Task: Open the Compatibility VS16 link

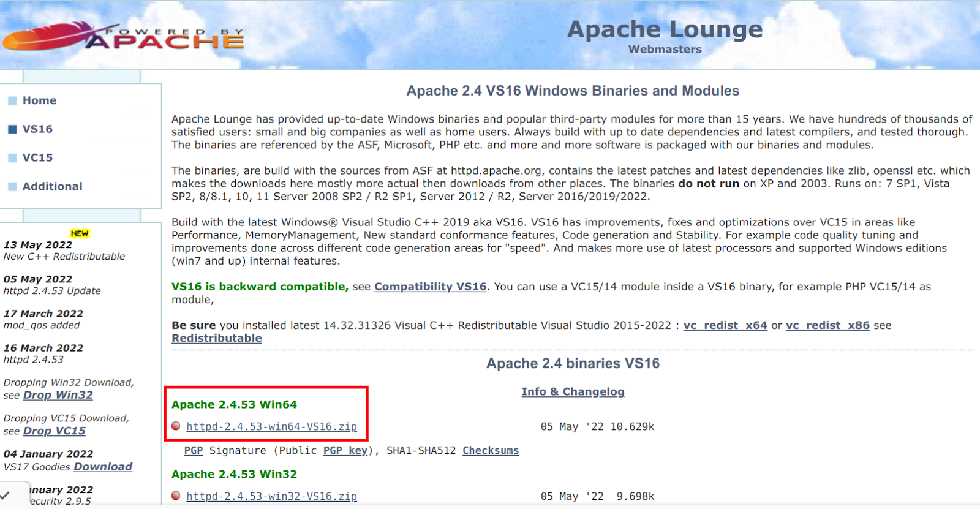Action: point(430,287)
